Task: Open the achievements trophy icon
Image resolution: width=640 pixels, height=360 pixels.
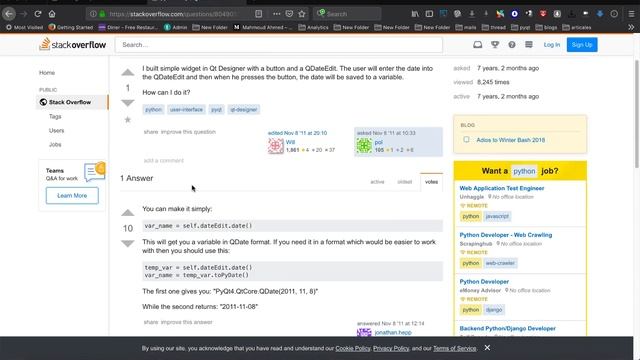Action: point(495,44)
